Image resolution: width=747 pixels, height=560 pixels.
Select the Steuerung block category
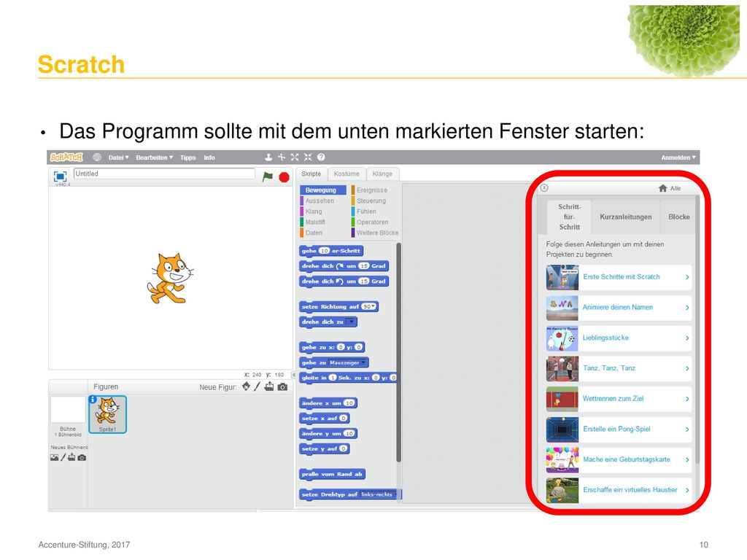coord(371,201)
